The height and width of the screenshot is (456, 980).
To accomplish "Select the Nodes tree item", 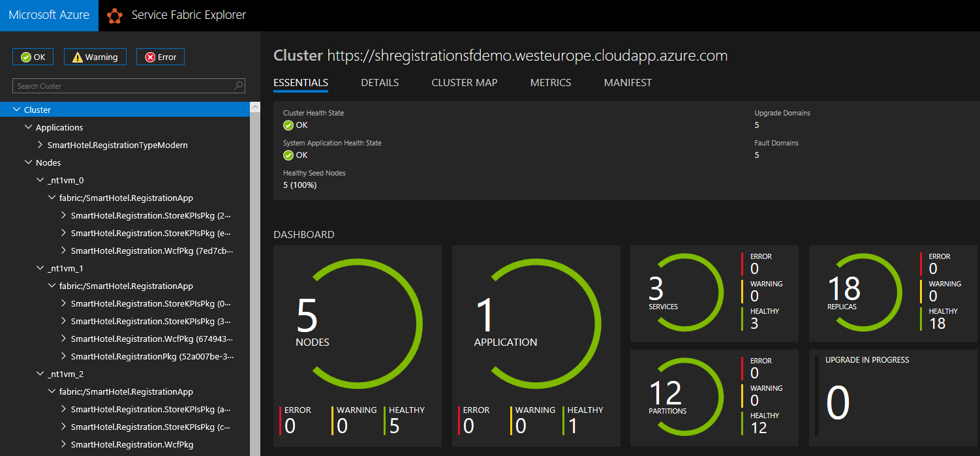I will click(x=48, y=162).
